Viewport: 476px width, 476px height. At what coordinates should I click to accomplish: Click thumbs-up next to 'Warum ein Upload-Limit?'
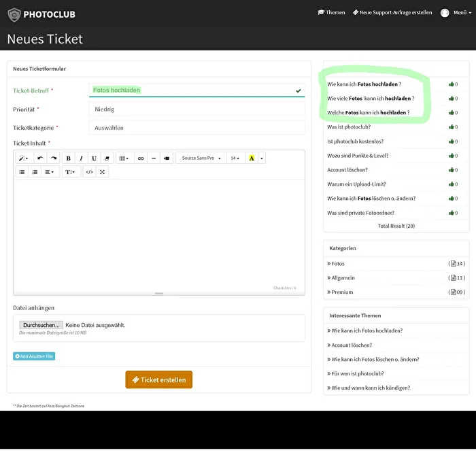452,184
